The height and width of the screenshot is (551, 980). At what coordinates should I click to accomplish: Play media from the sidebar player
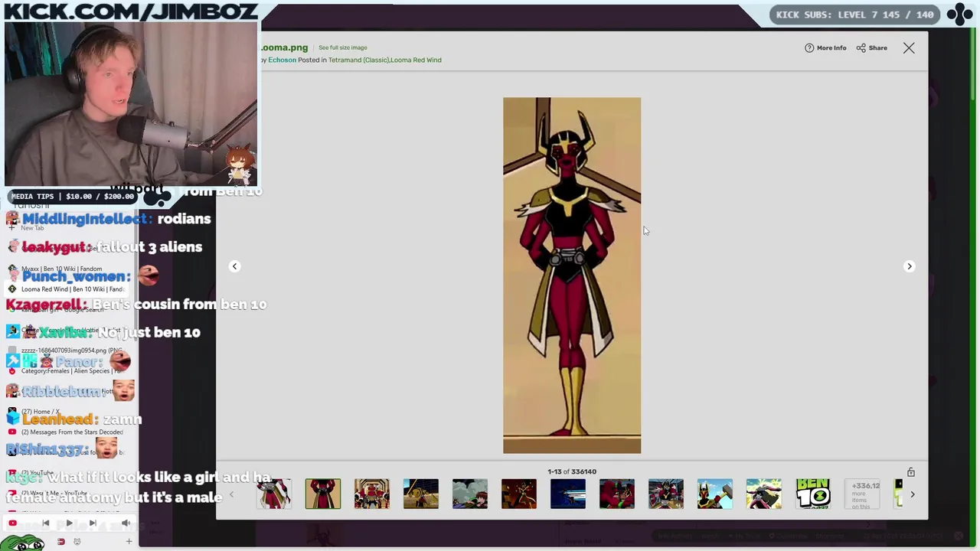point(69,523)
